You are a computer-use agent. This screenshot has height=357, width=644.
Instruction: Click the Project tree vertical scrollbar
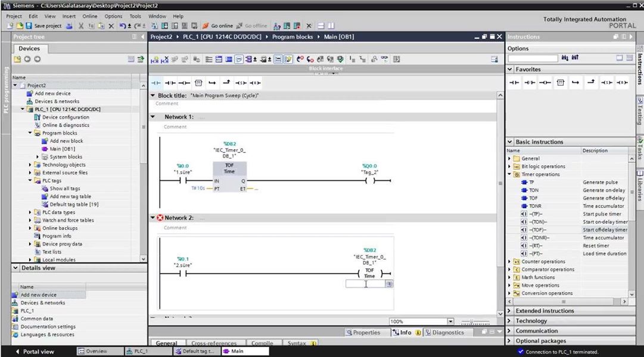pyautogui.click(x=144, y=173)
